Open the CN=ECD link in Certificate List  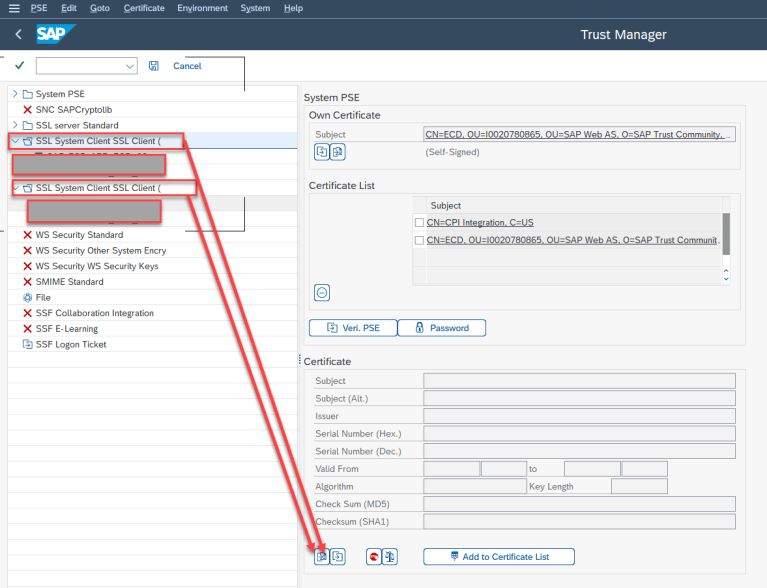tap(572, 240)
